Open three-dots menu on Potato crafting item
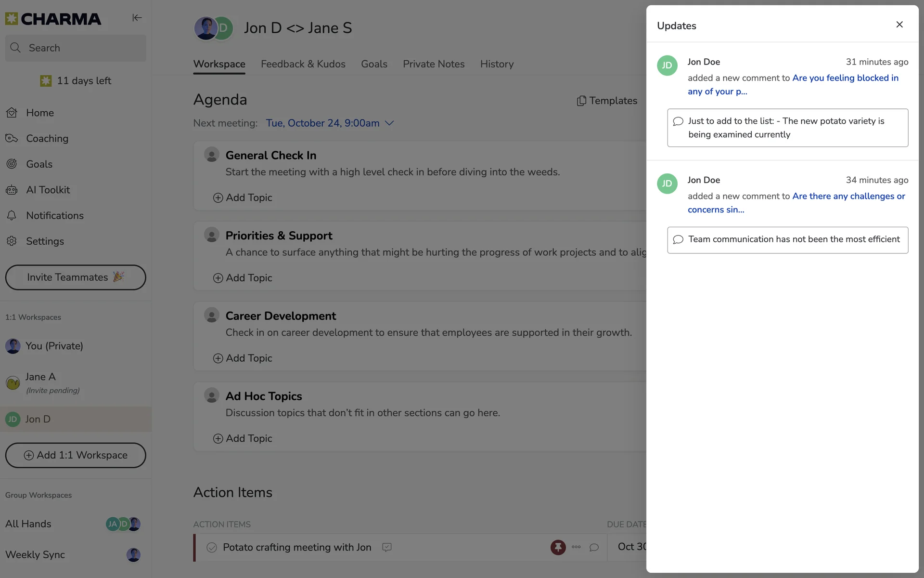 [x=576, y=547]
